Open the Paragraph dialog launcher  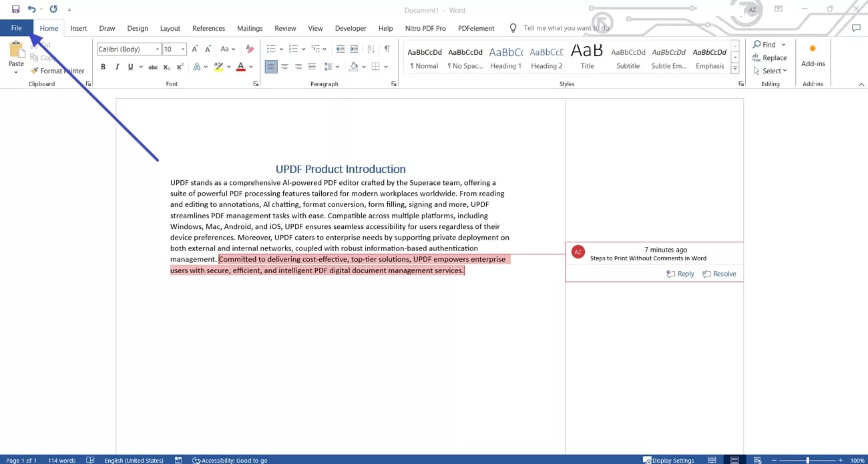394,84
